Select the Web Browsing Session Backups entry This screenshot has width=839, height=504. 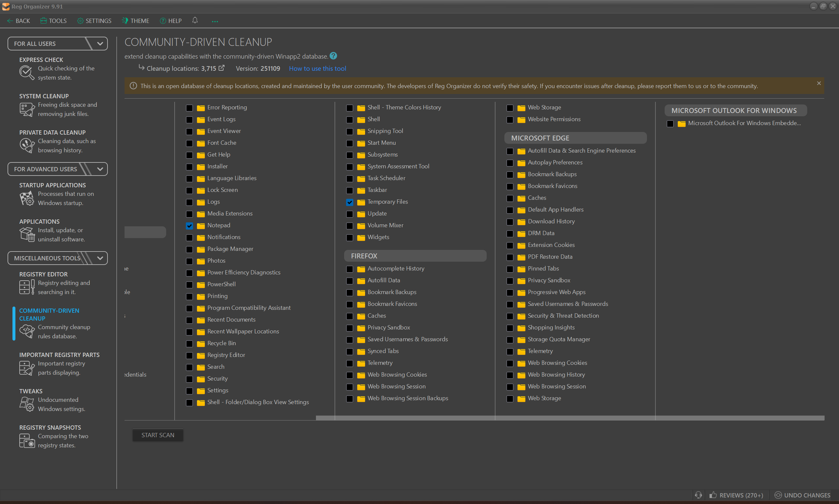pos(408,398)
